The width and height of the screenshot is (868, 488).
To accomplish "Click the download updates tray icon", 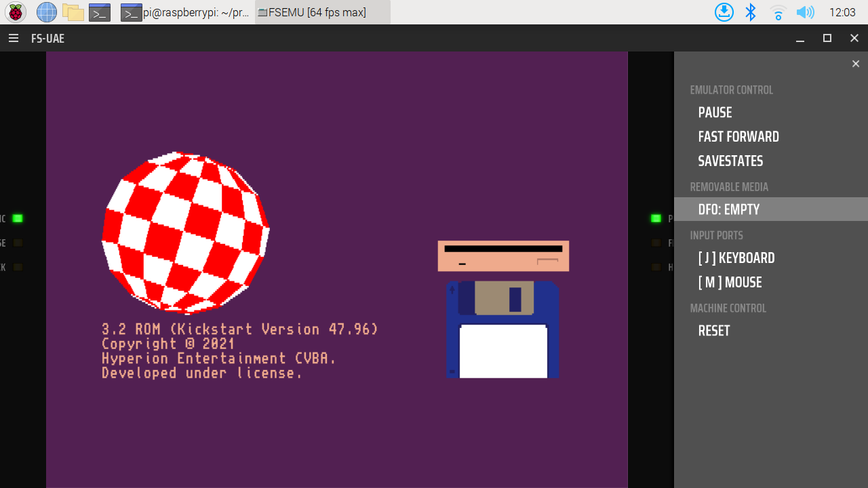I will 724,12.
